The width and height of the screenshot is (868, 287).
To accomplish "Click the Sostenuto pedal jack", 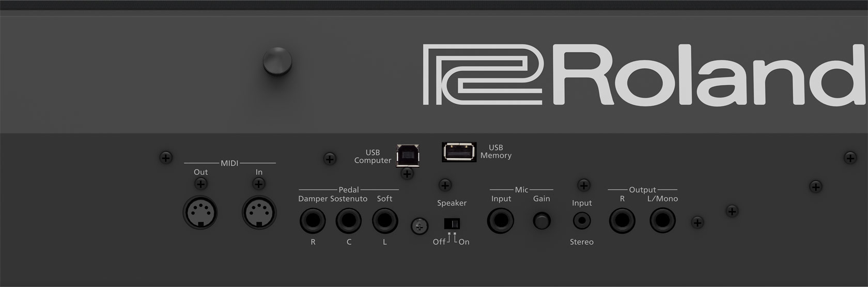I will click(349, 221).
